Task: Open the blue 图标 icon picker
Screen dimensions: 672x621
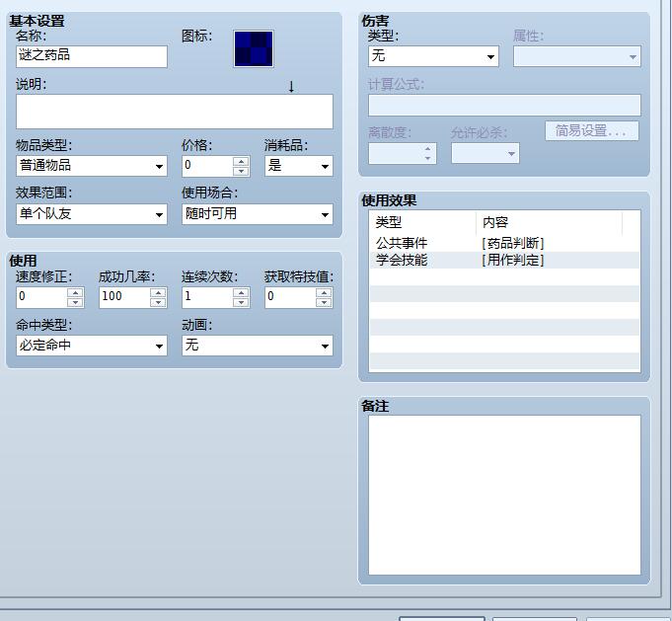Action: (x=254, y=48)
